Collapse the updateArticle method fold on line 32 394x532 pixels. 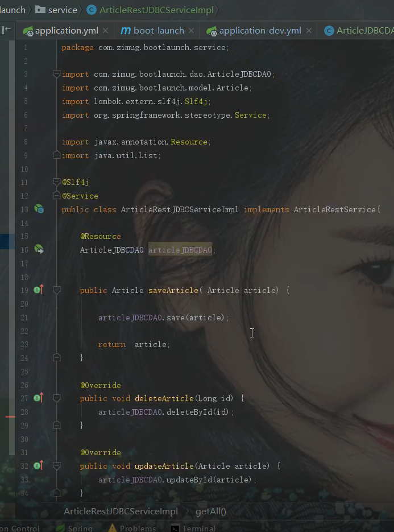(57, 466)
